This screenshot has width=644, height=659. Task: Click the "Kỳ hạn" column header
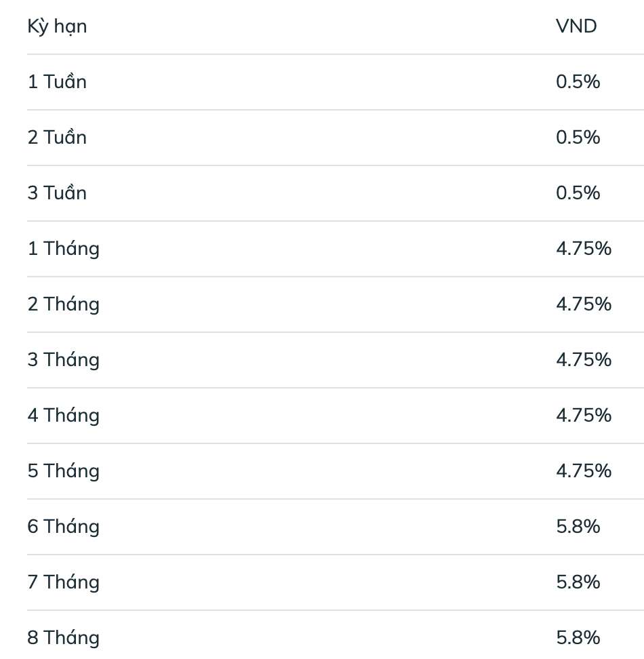coord(57,27)
